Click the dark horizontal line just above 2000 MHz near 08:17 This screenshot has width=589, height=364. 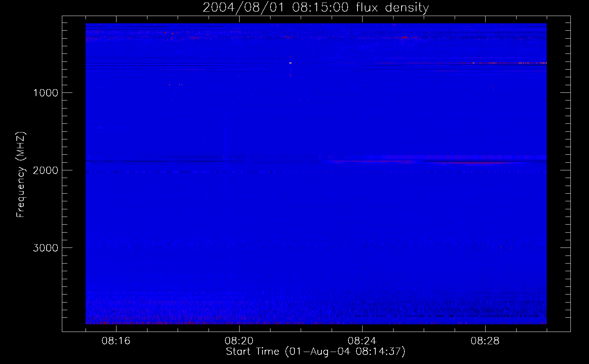click(146, 161)
